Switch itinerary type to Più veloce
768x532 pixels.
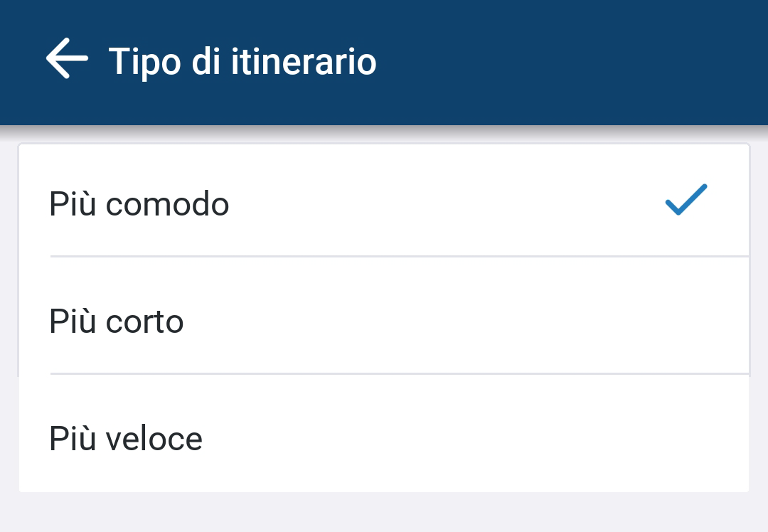pos(384,438)
